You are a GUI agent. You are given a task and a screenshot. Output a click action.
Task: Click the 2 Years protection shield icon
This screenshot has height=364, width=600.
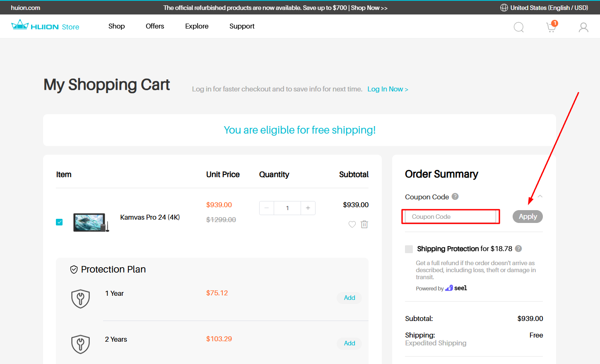[81, 344]
